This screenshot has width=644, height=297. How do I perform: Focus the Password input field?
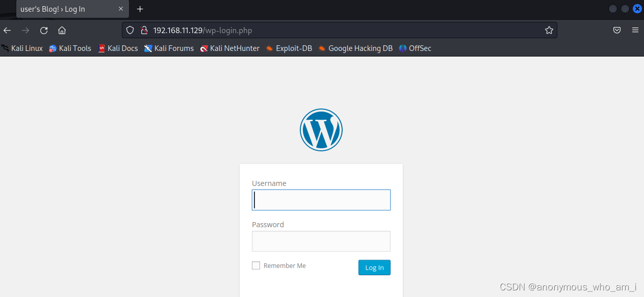[321, 241]
